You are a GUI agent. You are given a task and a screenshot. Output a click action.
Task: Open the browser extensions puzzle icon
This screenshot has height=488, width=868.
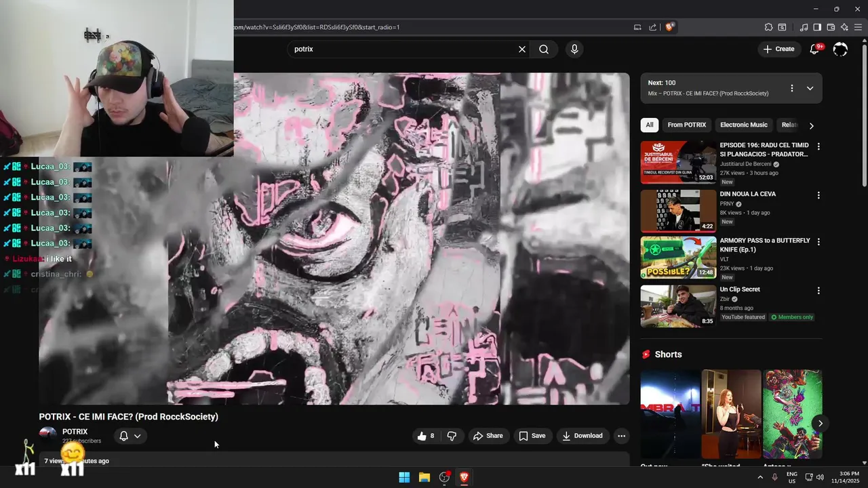(768, 27)
